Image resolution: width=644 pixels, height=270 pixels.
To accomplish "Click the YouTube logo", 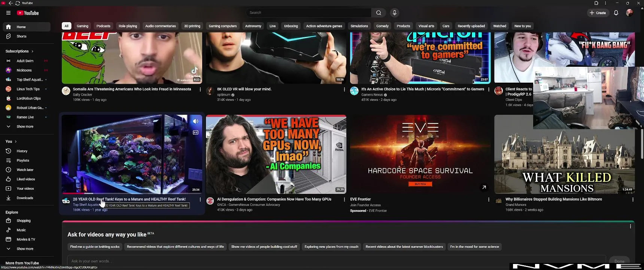I will click(28, 13).
